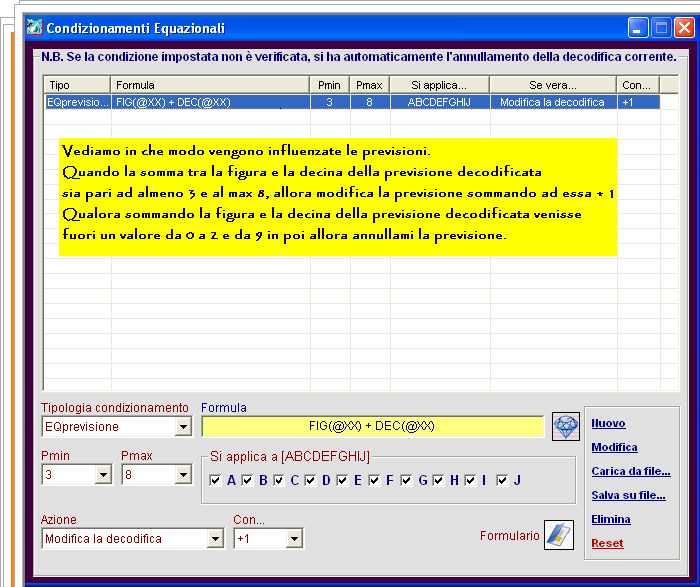Viewport: 700px width, 587px height.
Task: Click the +1 cell in table row
Action: [638, 102]
